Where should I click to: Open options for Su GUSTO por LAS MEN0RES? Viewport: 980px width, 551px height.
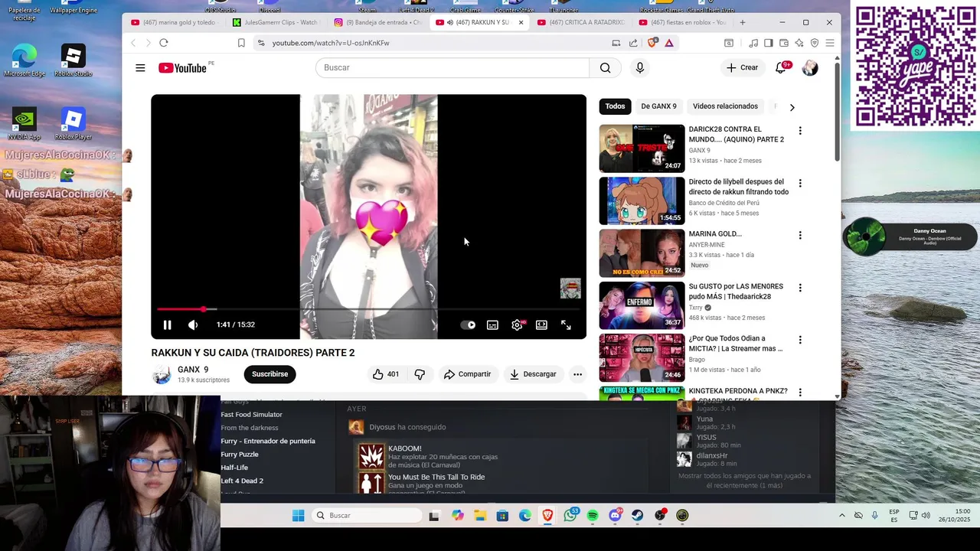tap(800, 288)
